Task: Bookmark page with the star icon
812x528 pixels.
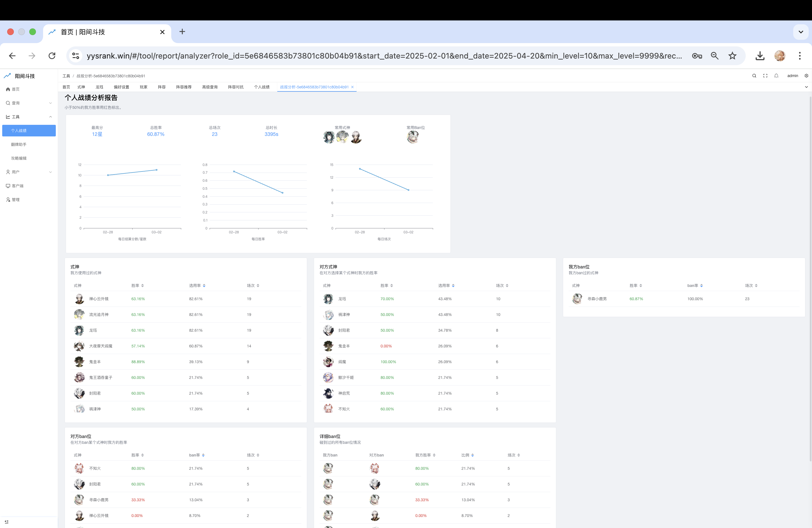Action: 732,56
